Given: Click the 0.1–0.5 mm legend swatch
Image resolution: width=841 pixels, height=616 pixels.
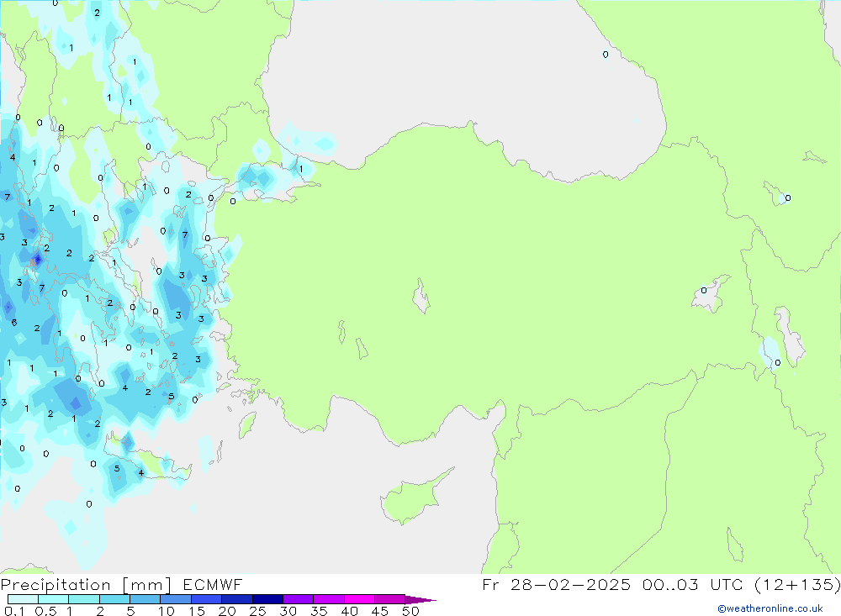Looking at the screenshot, I should click(x=23, y=599).
